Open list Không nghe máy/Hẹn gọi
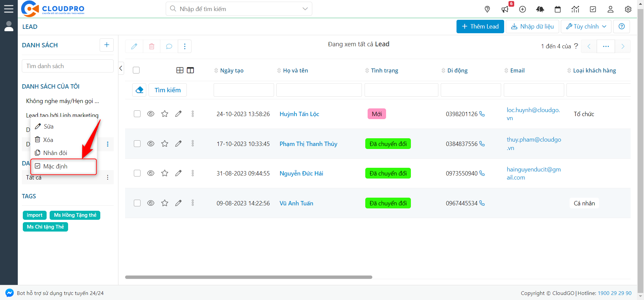The height and width of the screenshot is (300, 644). pos(62,101)
